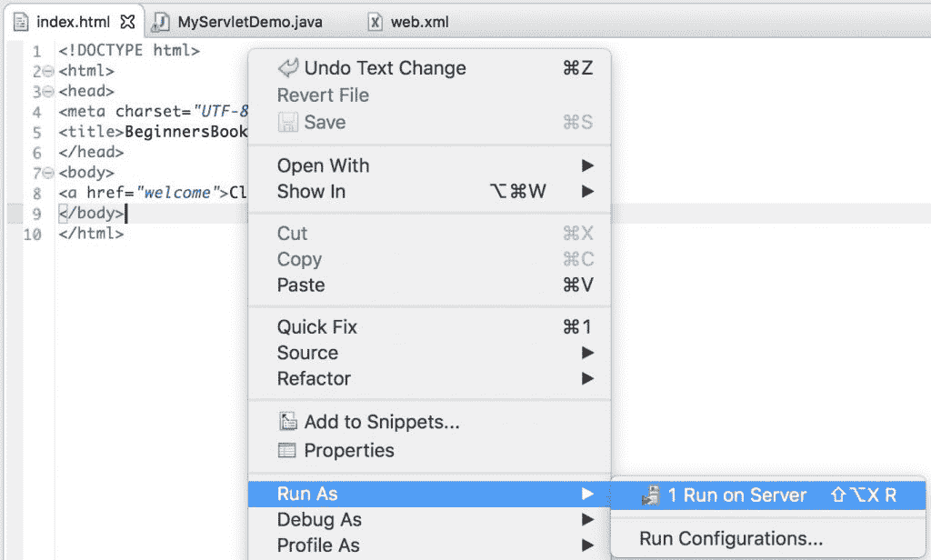Click the index.html tab file icon
Screen dimensions: 931x560
21,21
